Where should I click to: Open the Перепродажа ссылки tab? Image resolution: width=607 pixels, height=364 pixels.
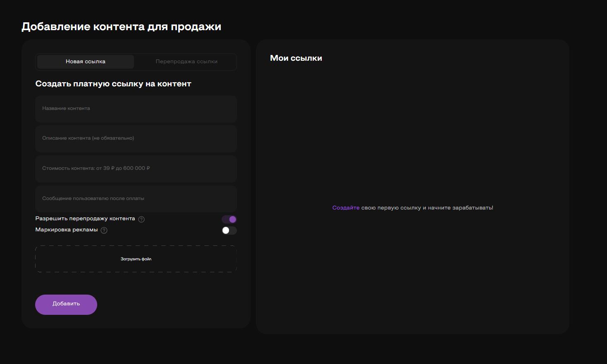pos(186,62)
